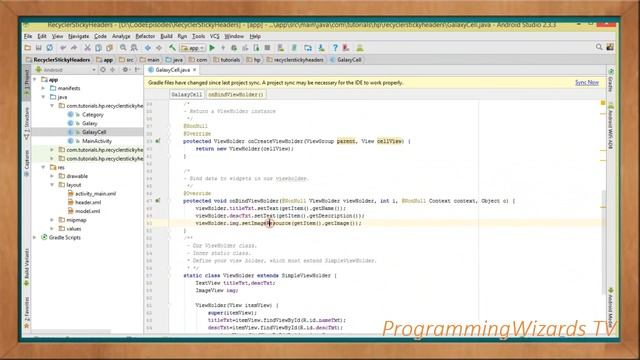Collapse the app tree node

click(35, 80)
